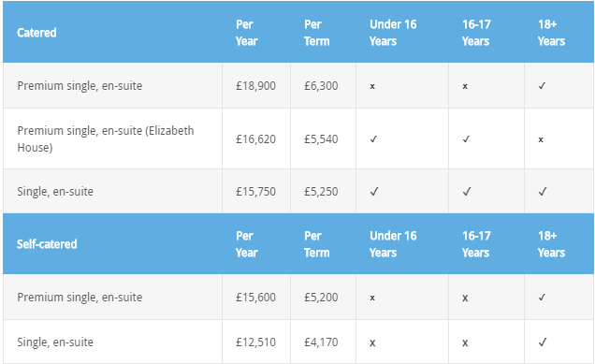Image resolution: width=595 pixels, height=364 pixels.
Task: Click Self-catered Single en-suite cross under Under 16
Action: click(x=372, y=343)
